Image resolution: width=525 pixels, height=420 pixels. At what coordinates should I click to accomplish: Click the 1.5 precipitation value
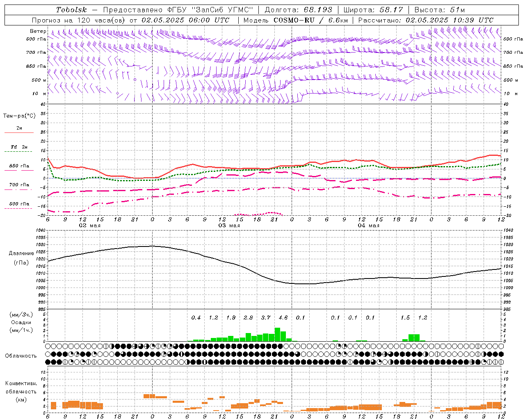click(405, 318)
